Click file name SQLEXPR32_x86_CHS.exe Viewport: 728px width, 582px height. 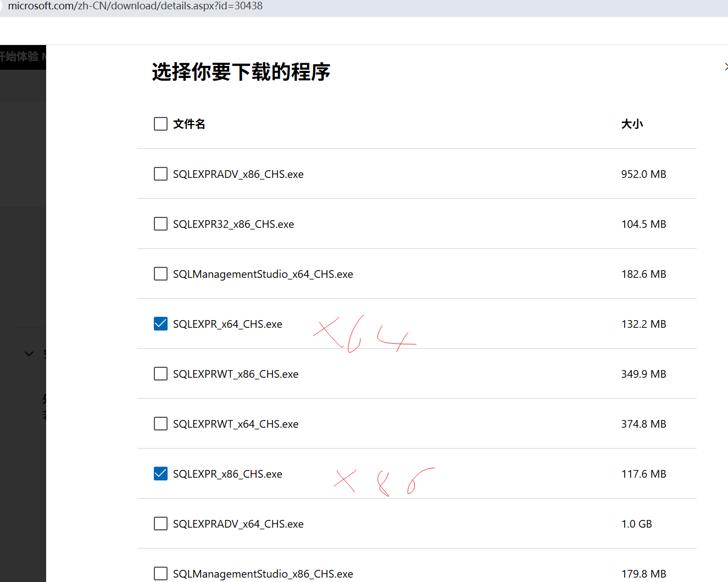[234, 224]
